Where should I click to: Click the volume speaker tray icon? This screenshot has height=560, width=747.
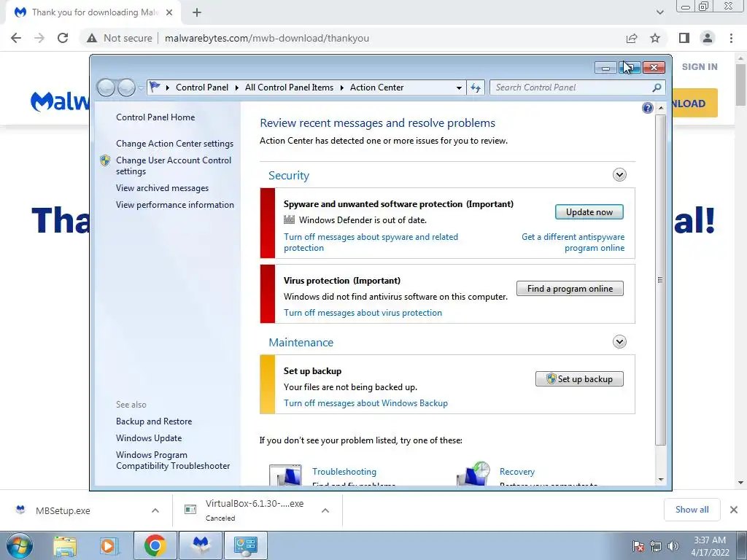[x=673, y=546]
